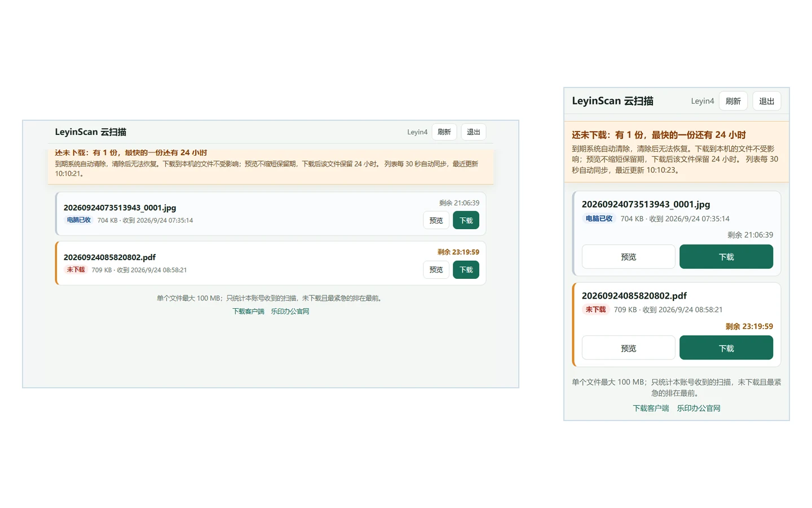The height and width of the screenshot is (508, 812).
Task: Download the _0001.jpg scan in the wide view
Action: (466, 220)
